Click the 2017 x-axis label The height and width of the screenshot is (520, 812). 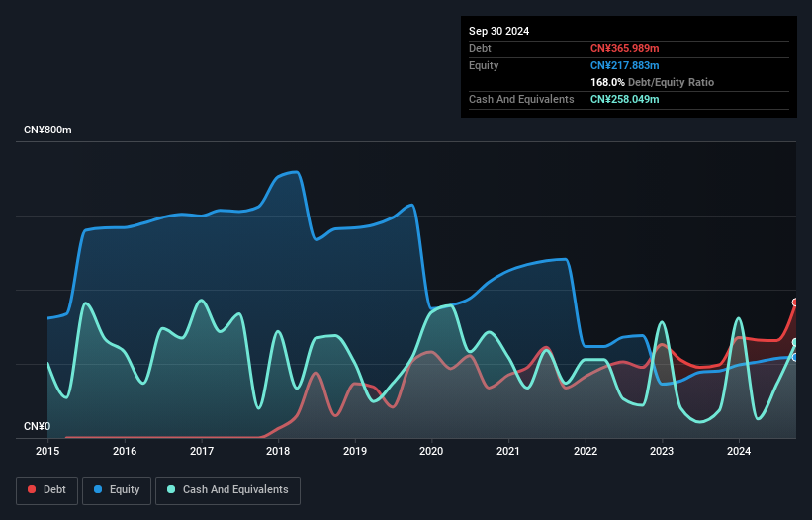pos(202,451)
